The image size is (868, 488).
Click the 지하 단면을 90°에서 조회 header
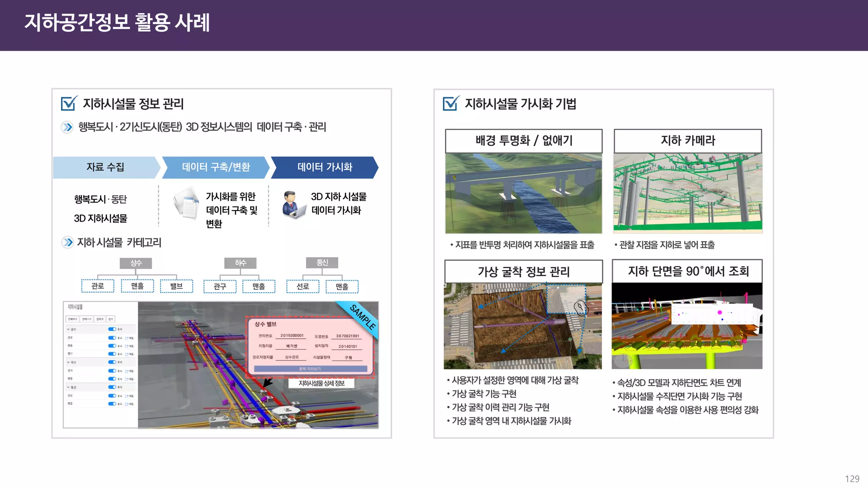pos(687,271)
